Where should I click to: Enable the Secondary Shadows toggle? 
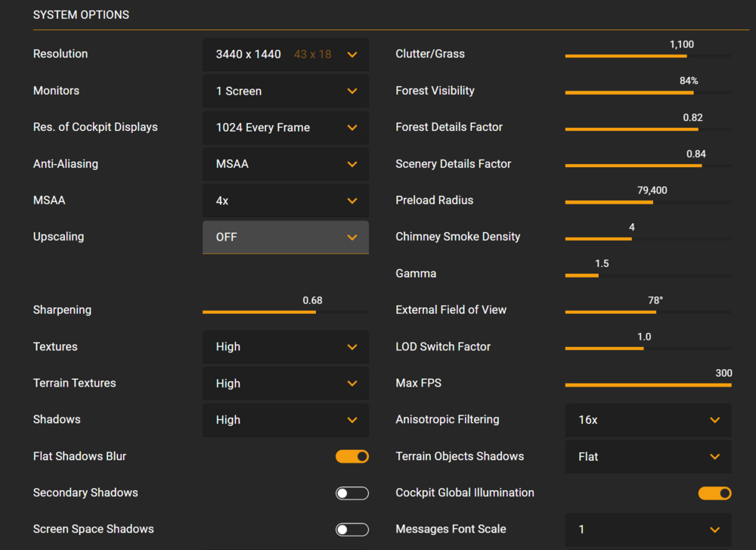point(352,493)
